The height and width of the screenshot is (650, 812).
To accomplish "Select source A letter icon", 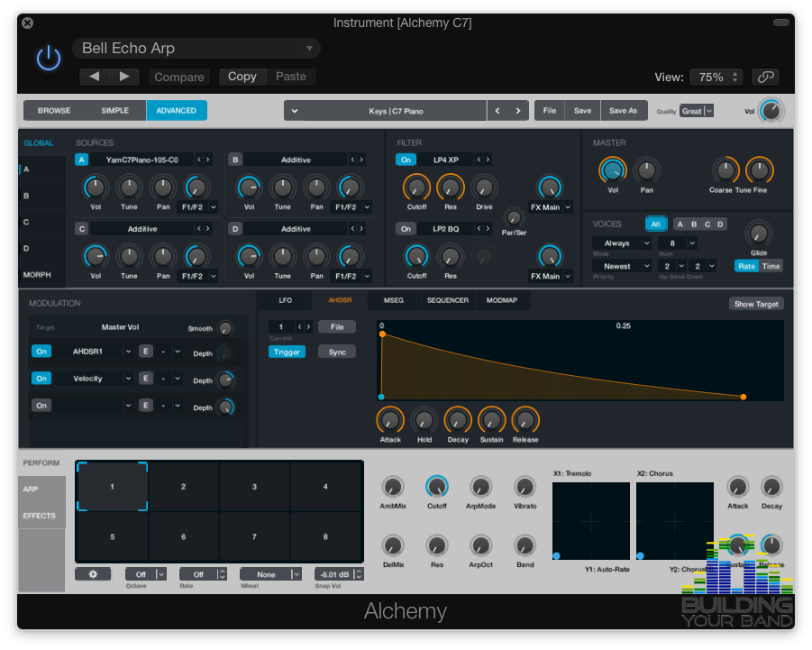I will point(81,160).
